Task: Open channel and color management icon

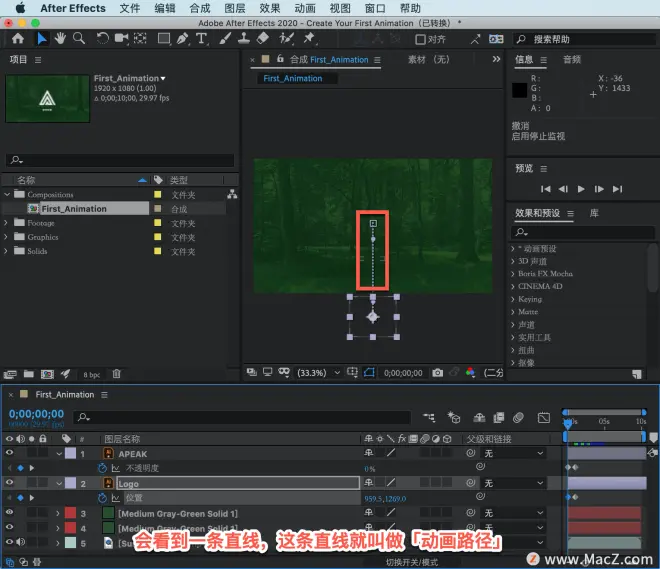Action: (x=471, y=373)
